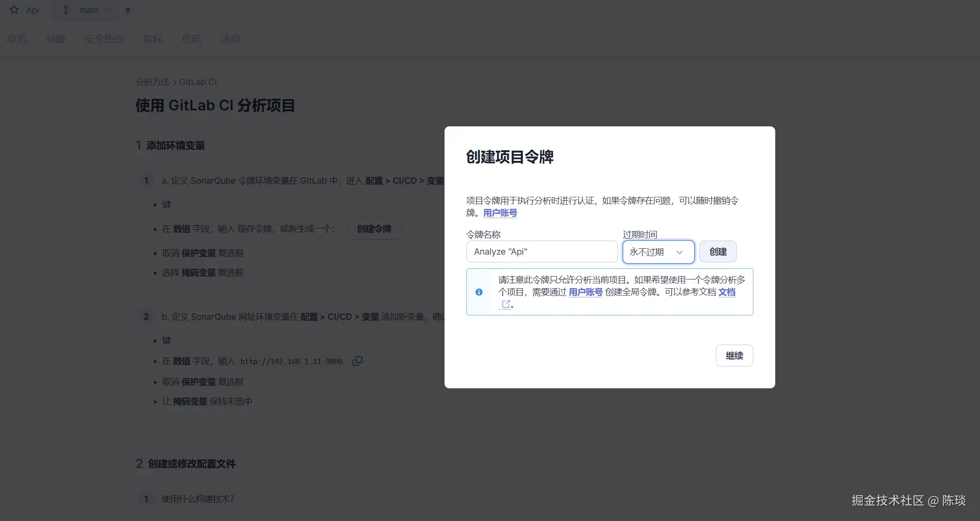Click the branch icon beside main
Viewport: 980px width, 521px height.
[66, 10]
